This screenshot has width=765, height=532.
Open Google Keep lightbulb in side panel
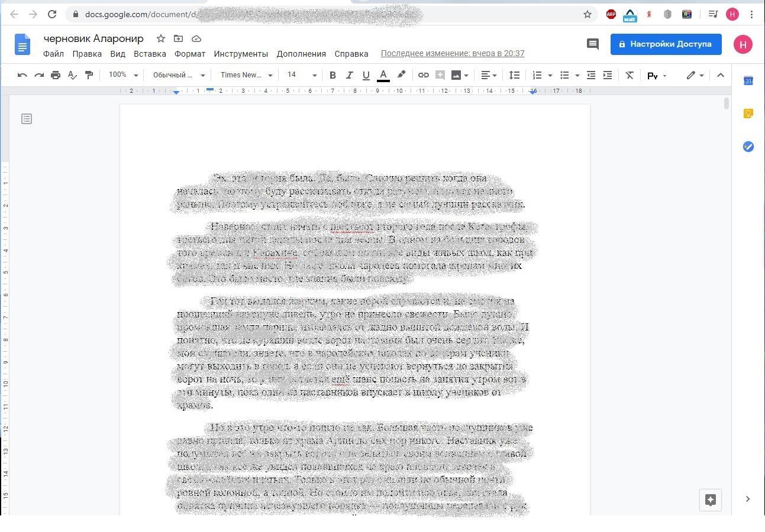pos(748,113)
